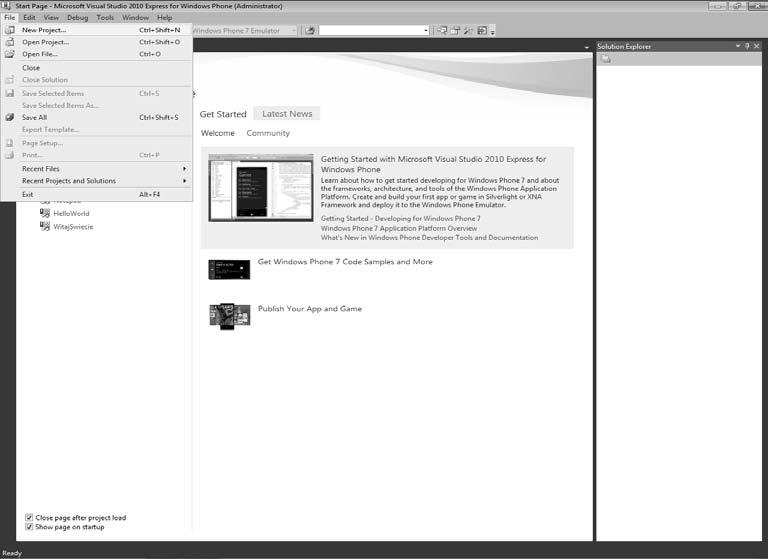
Task: Open Getting Started - Developing for Windows Phone 7
Action: (401, 219)
